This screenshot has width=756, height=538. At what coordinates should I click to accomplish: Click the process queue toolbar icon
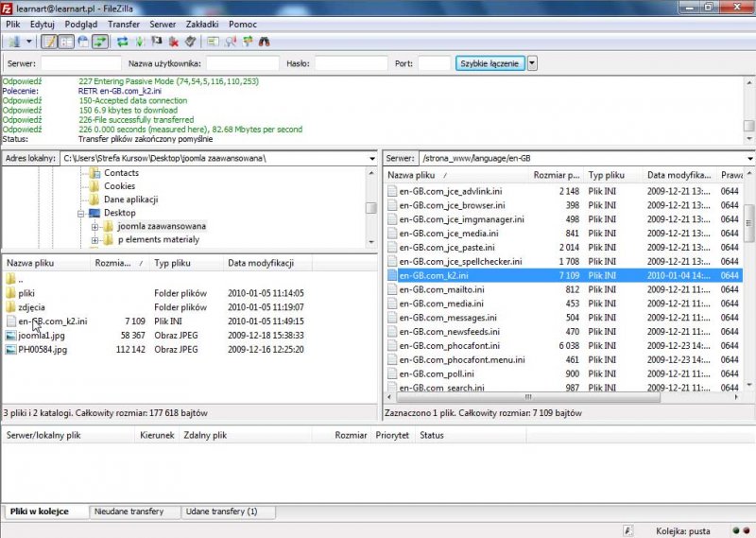click(141, 42)
